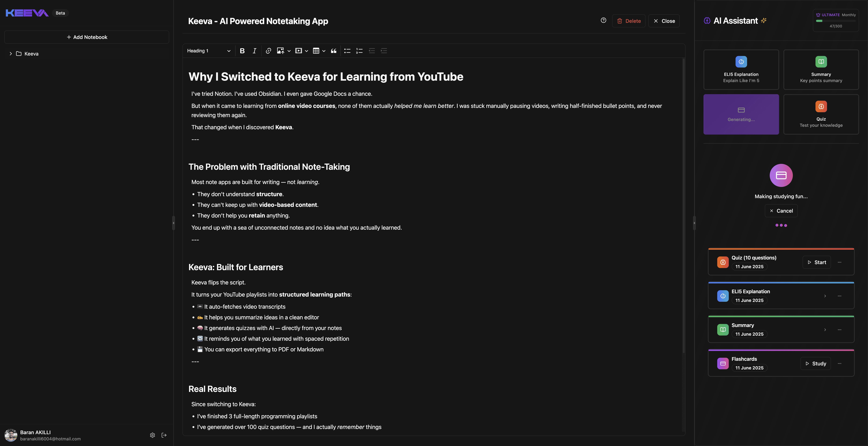Select the ELI5 Explanation card
The width and height of the screenshot is (868, 446).
point(741,70)
